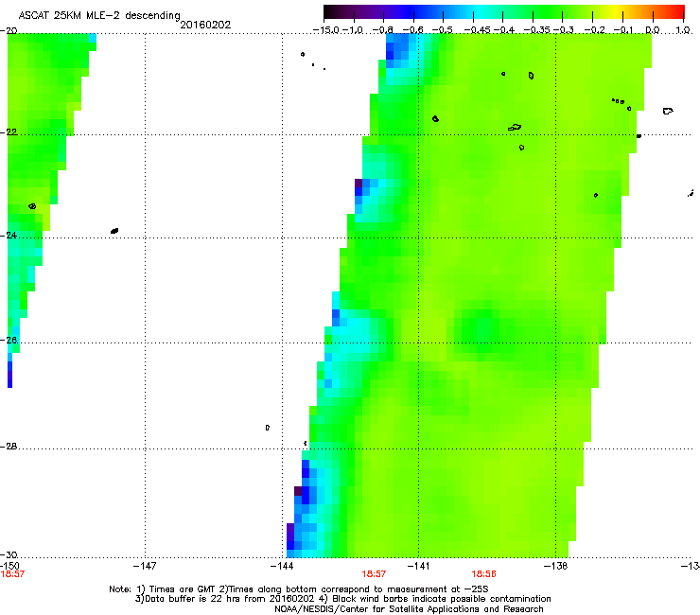The image size is (700, 615).
Task: Click the -22 latitude axis label
Action: tap(9, 132)
